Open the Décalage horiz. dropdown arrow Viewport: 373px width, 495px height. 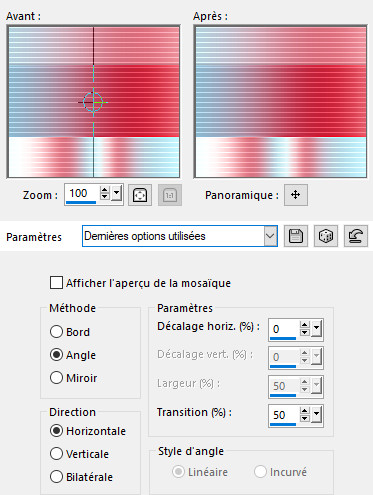(316, 328)
